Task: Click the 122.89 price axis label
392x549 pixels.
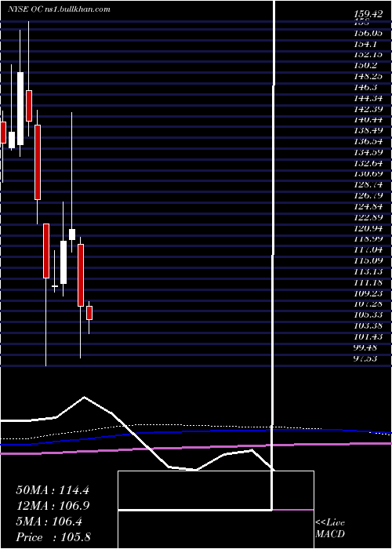Action: 367,217
